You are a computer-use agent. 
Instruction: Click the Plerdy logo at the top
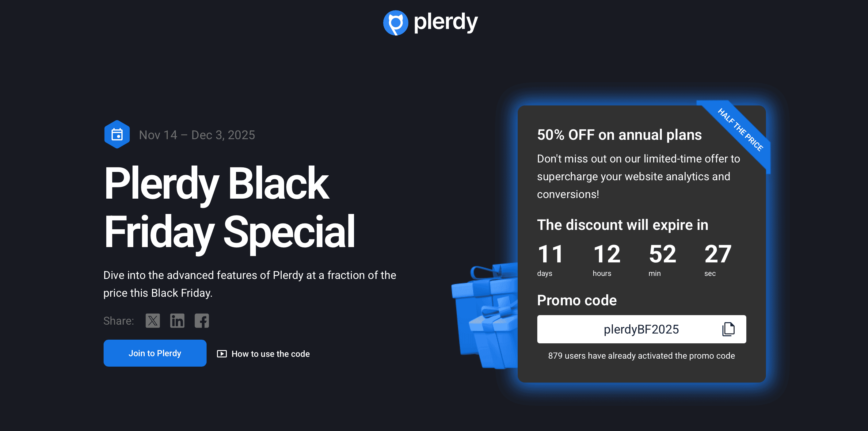431,22
